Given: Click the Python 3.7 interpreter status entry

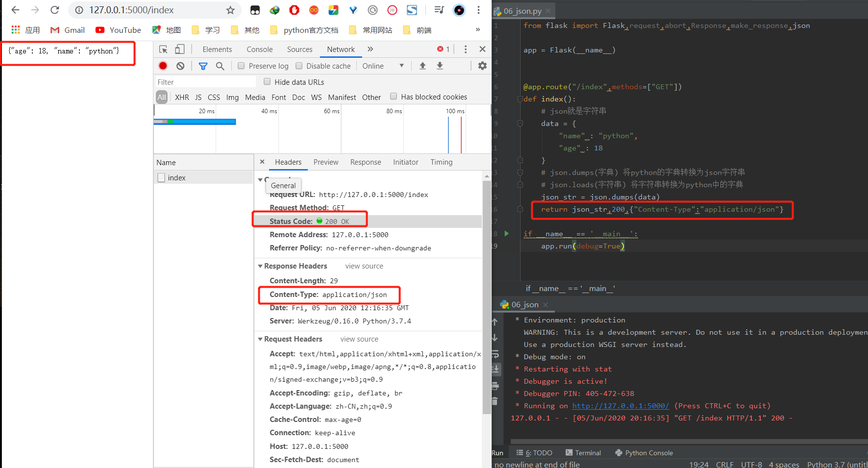Looking at the screenshot, I should pos(837,464).
